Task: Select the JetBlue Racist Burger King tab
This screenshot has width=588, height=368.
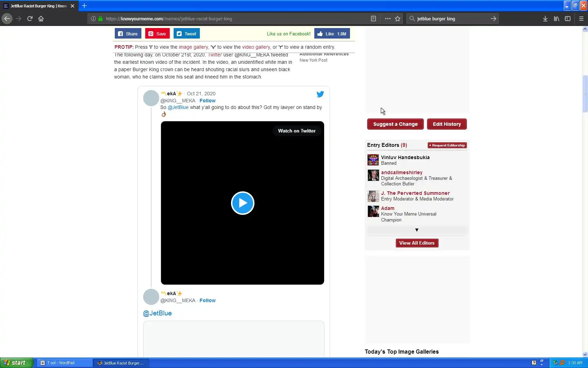Action: (x=38, y=6)
